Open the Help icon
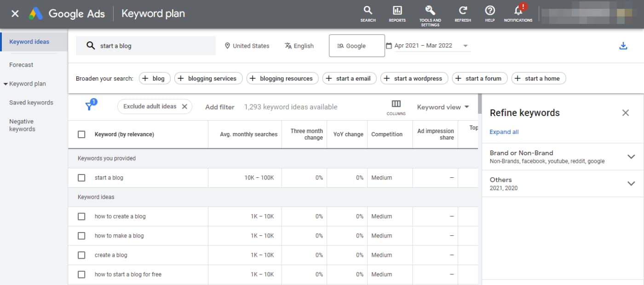This screenshot has width=644, height=285. 489,13
